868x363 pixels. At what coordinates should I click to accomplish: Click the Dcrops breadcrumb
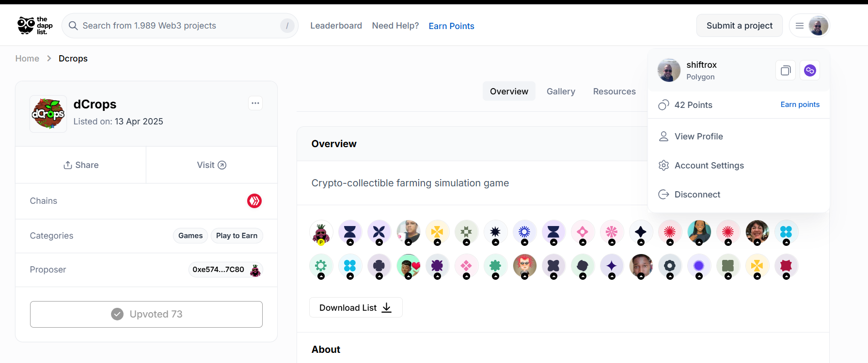pyautogui.click(x=73, y=59)
